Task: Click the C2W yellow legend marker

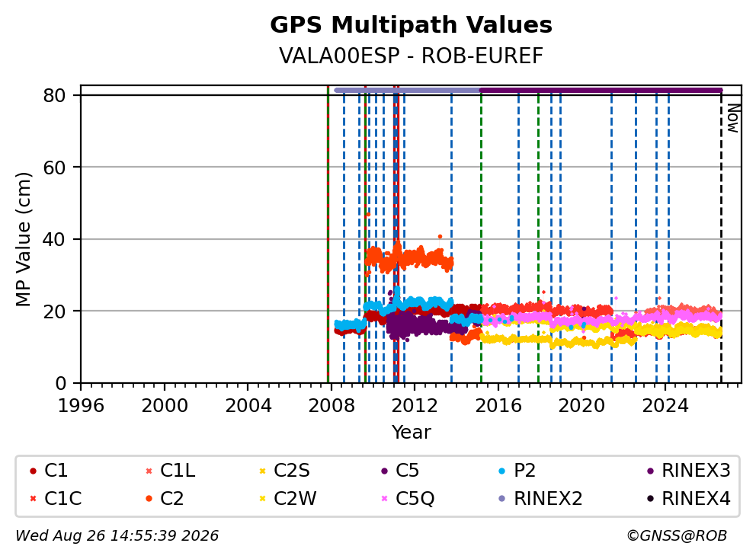Action: (x=263, y=499)
